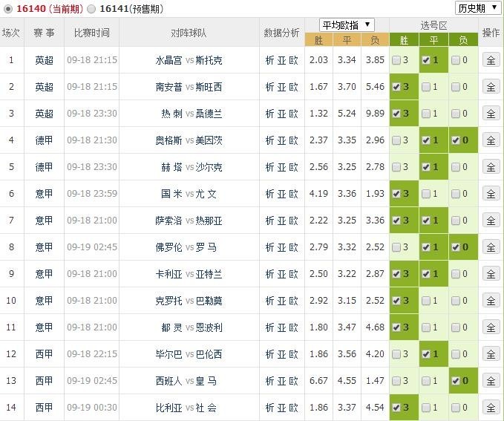Open 亚 Asian odds link for 国米 vs 尤文

click(282, 194)
